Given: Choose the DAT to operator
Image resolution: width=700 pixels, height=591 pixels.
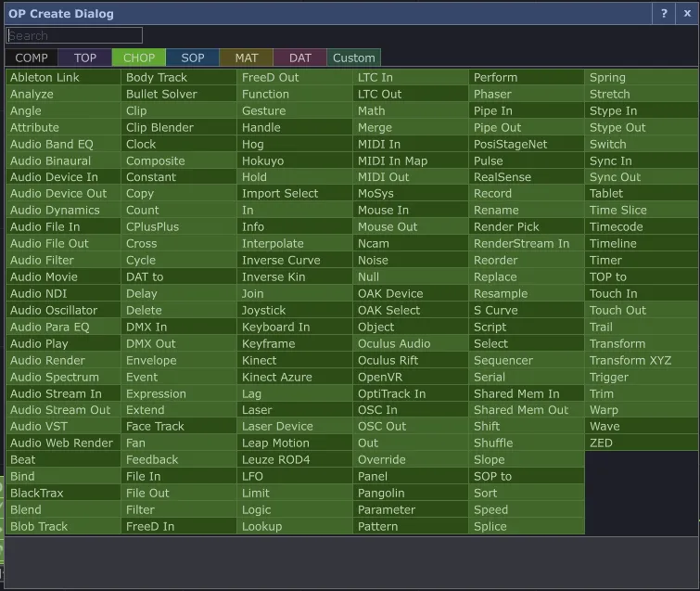Looking at the screenshot, I should point(179,277).
